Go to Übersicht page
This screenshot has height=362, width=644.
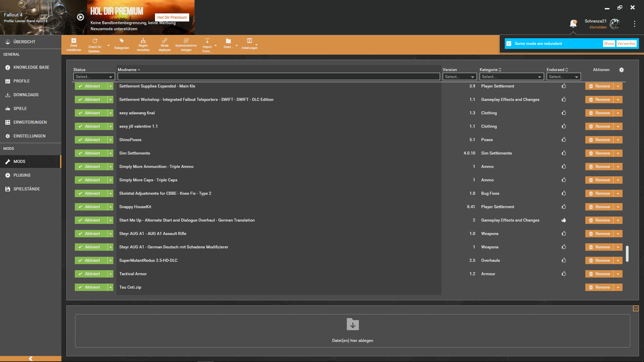point(31,42)
